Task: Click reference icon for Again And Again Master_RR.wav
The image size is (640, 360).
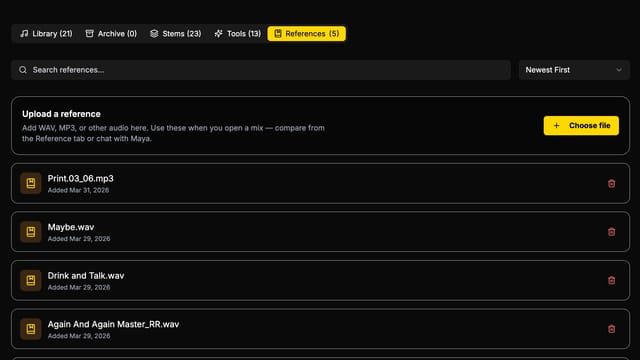Action: pos(31,329)
